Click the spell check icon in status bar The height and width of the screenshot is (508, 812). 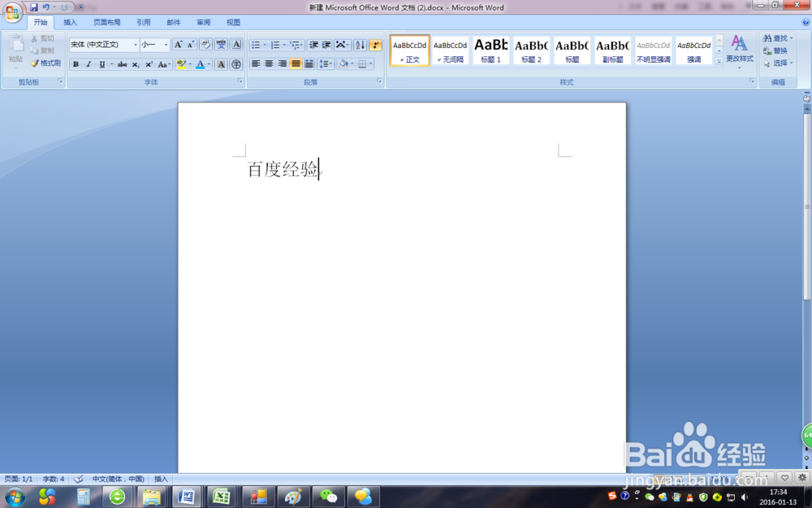[79, 479]
